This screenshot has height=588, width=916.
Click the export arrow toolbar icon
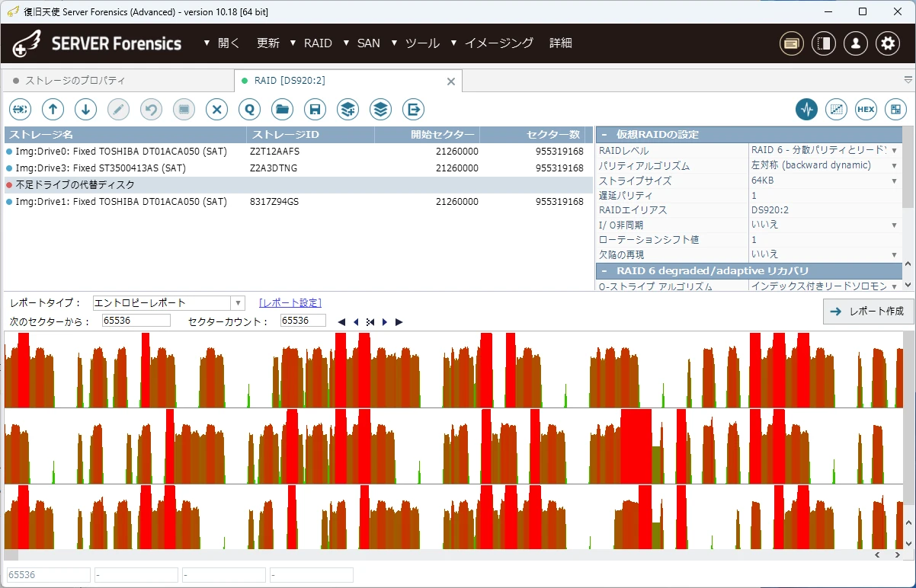coord(413,110)
